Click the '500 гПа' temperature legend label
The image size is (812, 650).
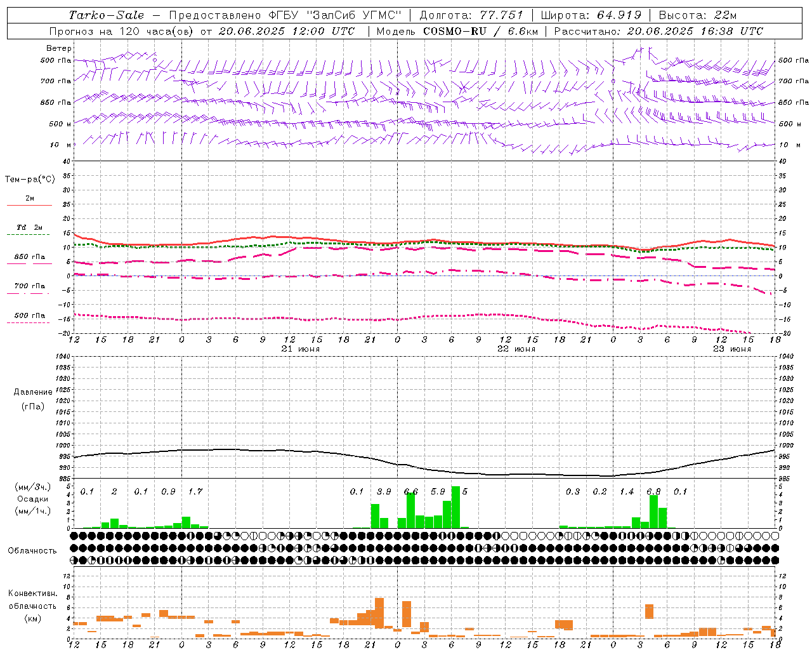[29, 315]
